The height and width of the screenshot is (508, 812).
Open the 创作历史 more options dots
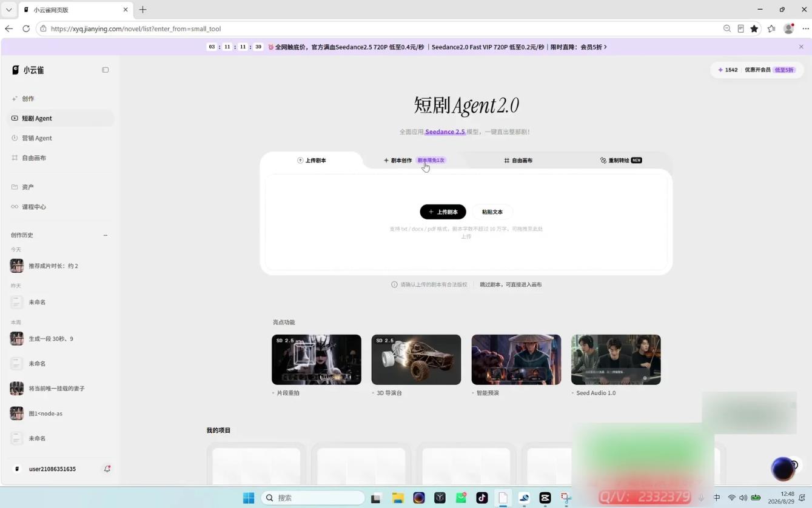(x=106, y=235)
